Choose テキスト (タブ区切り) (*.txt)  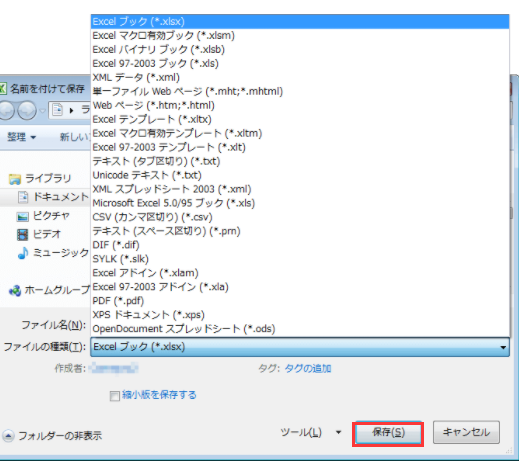(300, 162)
